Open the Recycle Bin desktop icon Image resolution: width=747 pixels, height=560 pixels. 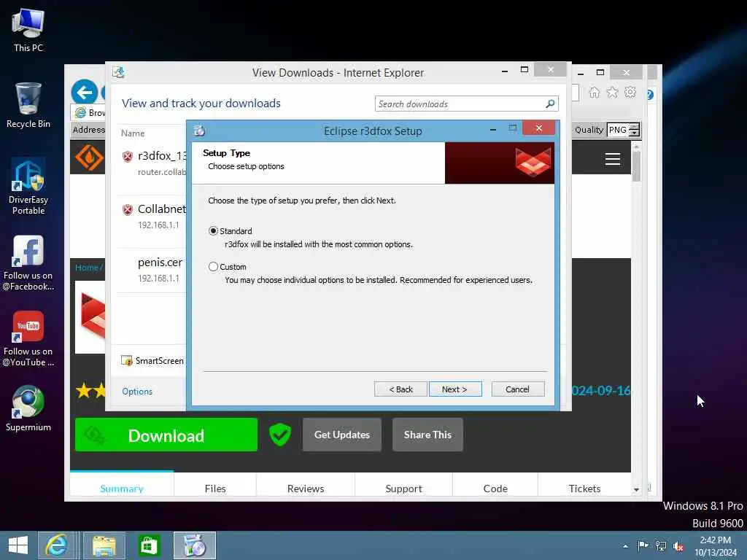(x=28, y=105)
